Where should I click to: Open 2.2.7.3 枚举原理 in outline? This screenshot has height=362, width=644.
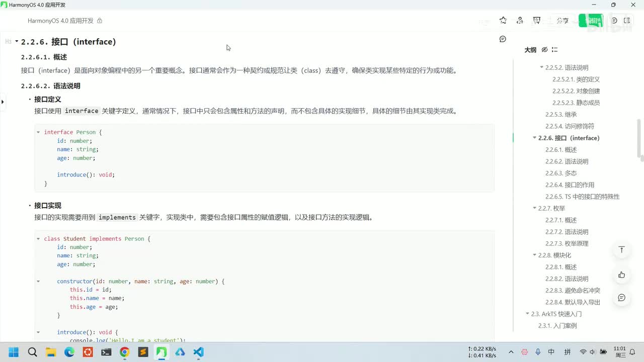coord(567,243)
